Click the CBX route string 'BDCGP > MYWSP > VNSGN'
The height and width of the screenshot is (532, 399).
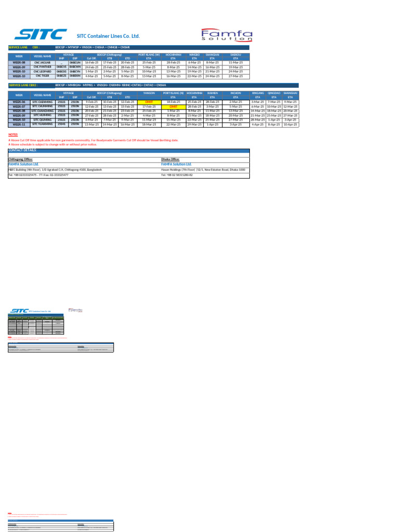pyautogui.click(x=92, y=47)
